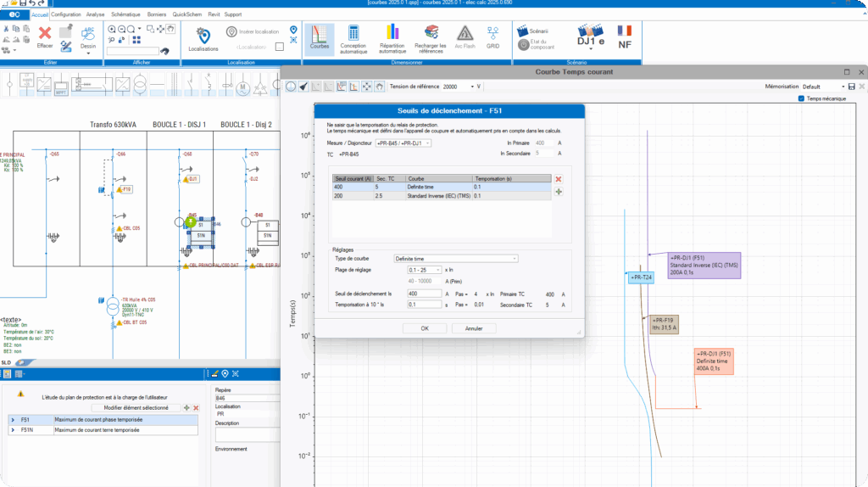Switch to the Configuration tab
This screenshot has height=487, width=868.
[66, 14]
